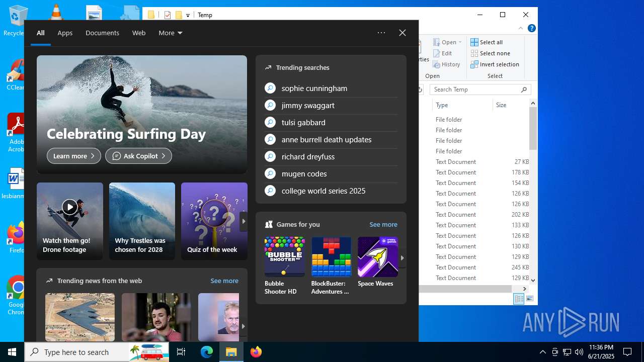Sort by Type column header
Screen dimensions: 644x362
462,105
